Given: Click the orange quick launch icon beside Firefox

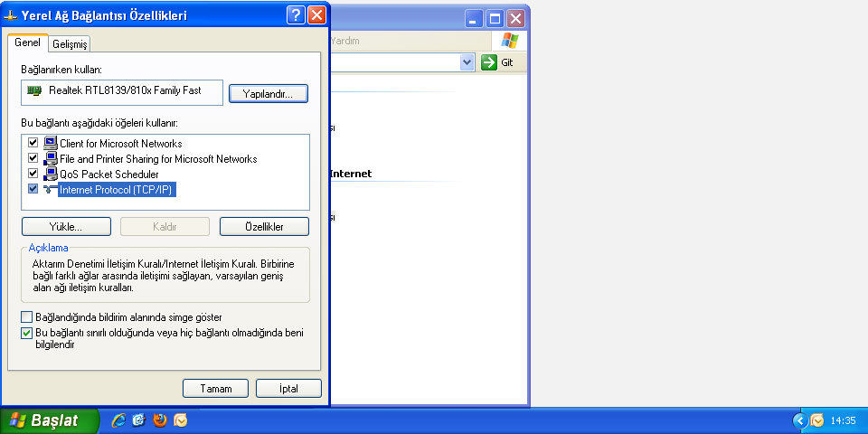Looking at the screenshot, I should pyautogui.click(x=181, y=420).
